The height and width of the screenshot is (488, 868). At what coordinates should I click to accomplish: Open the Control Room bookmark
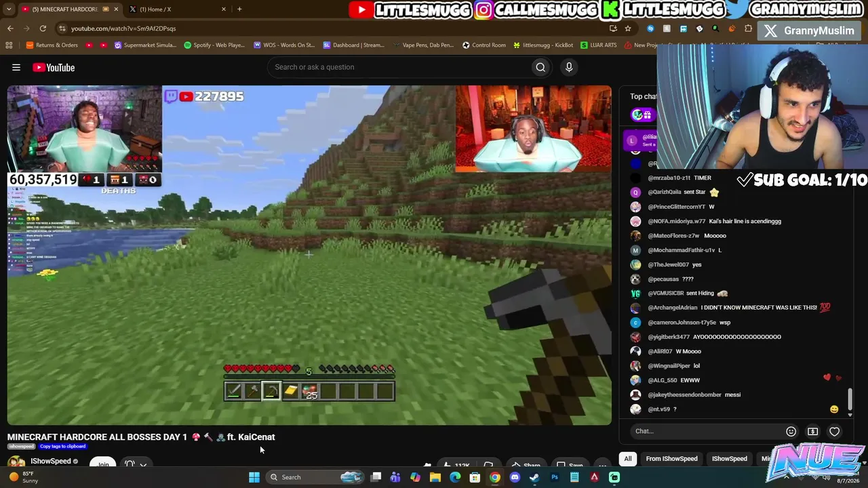pyautogui.click(x=484, y=45)
